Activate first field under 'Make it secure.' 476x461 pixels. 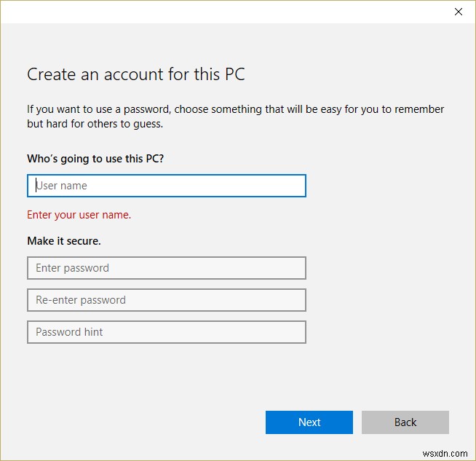click(x=166, y=268)
